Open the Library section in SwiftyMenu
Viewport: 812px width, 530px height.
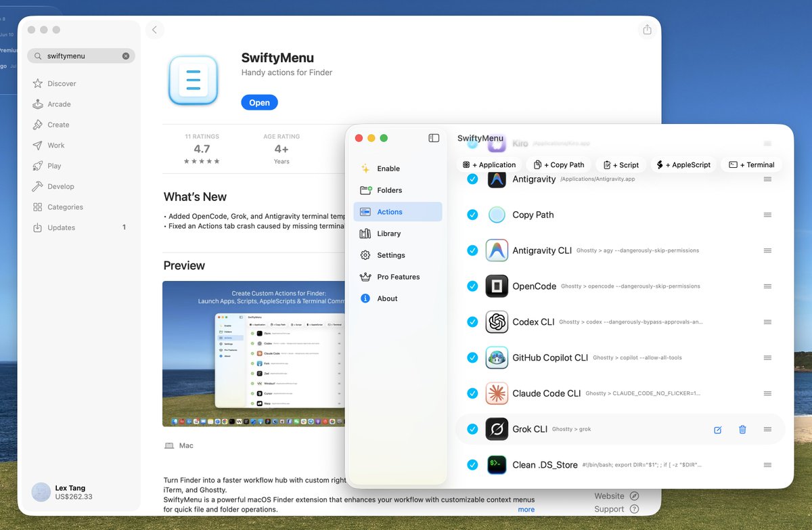[398, 234]
